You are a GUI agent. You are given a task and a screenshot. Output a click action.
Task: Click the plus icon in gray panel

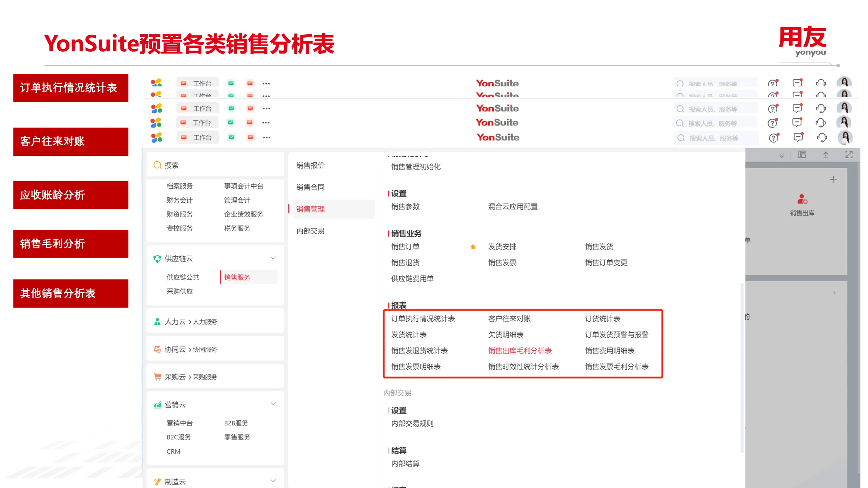coord(834,180)
